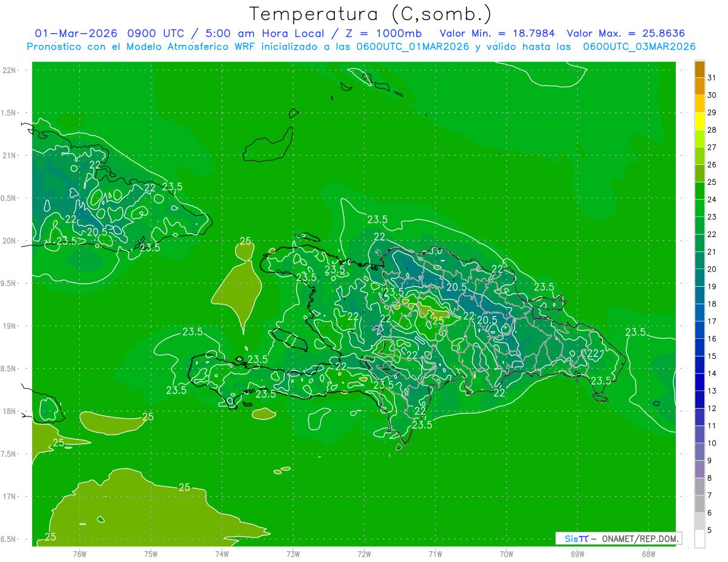Image resolution: width=728 pixels, height=562 pixels.
Task: Pick the brown-orange swatch above 31 on the legend
Action: [x=699, y=69]
